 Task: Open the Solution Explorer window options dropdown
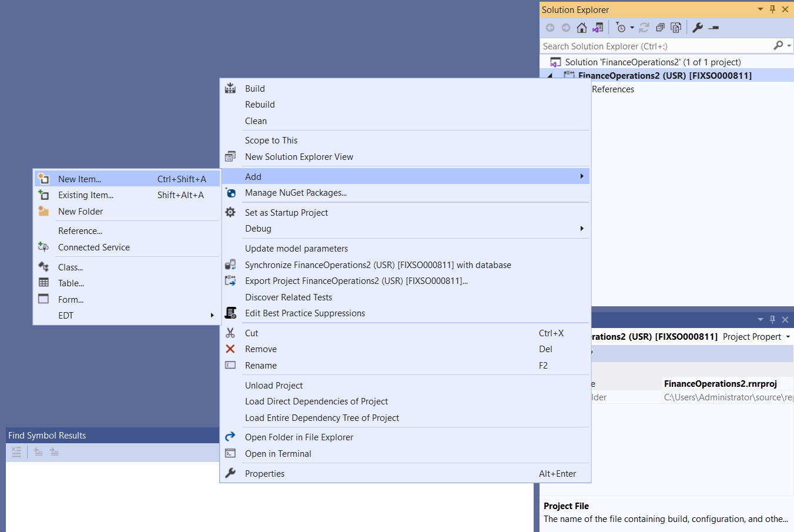(760, 9)
